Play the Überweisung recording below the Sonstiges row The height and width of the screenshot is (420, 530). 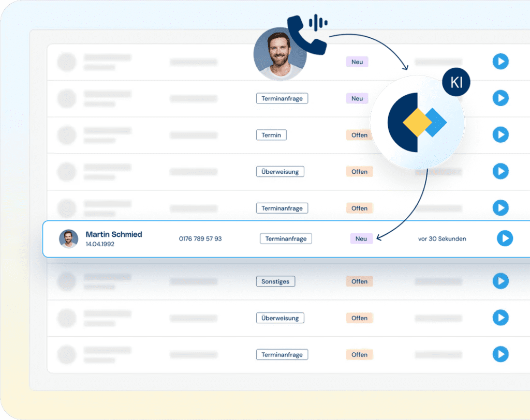coord(500,318)
